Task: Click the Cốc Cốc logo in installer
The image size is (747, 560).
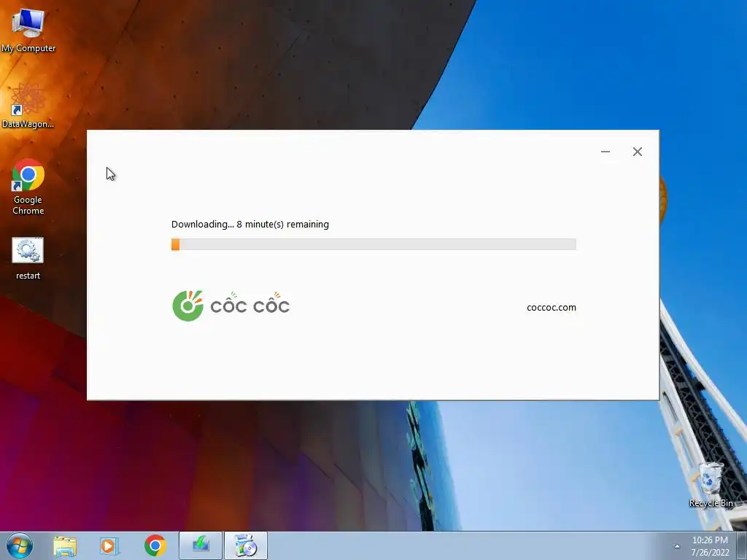Action: pyautogui.click(x=231, y=306)
